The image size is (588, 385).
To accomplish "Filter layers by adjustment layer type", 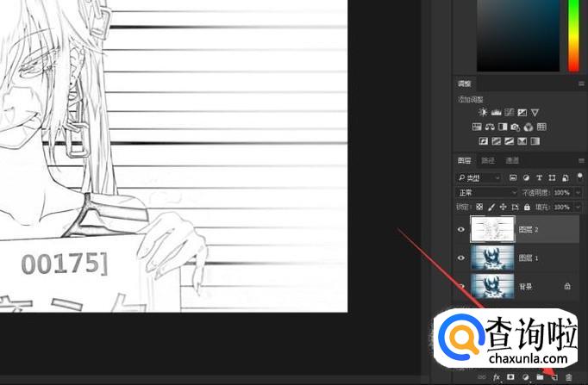I will [526, 178].
